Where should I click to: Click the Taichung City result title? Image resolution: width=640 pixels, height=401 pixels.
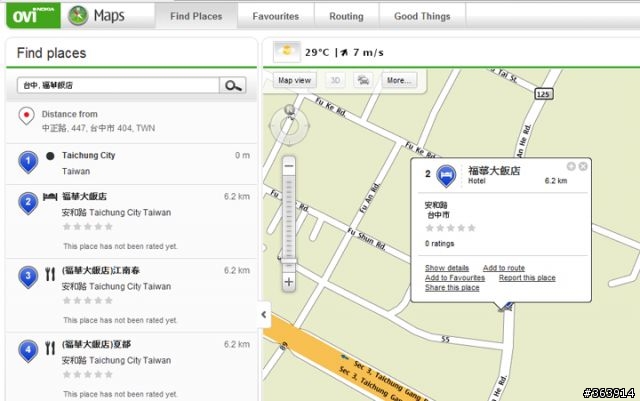[x=89, y=155]
